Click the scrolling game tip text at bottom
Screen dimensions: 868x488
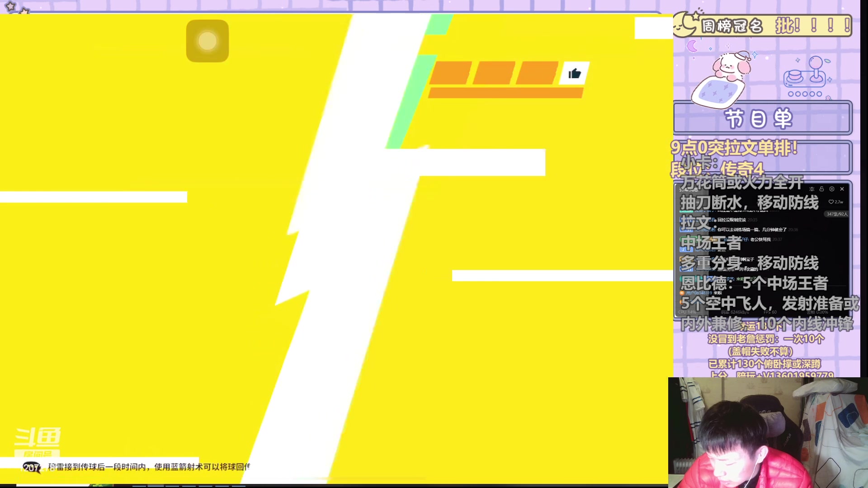pos(149,467)
